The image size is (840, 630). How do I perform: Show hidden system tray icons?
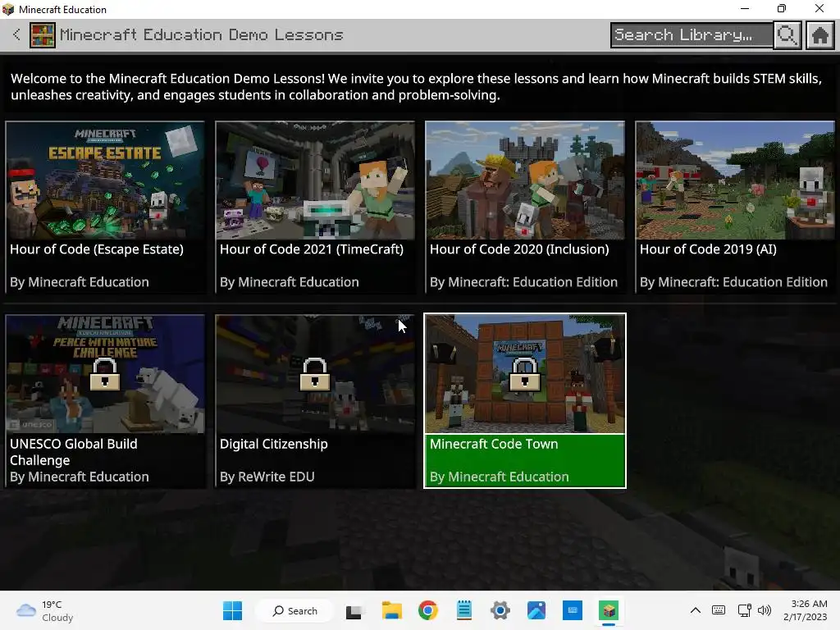696,610
